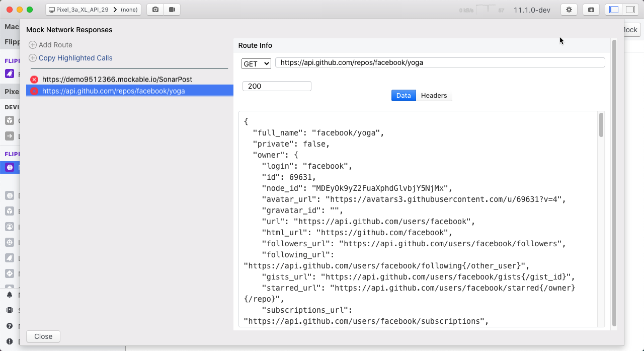This screenshot has height=351, width=644.
Task: Open the Doctor medical kit icon
Action: coord(591,10)
